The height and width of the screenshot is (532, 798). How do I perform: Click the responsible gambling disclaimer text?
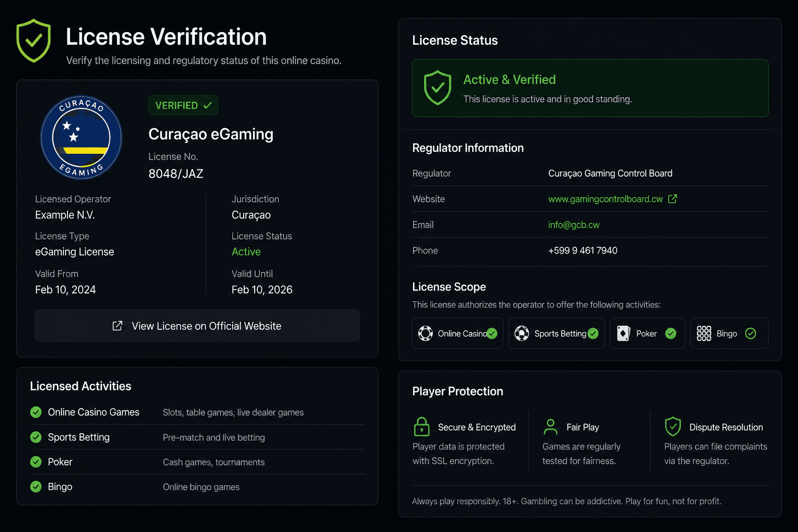point(567,501)
